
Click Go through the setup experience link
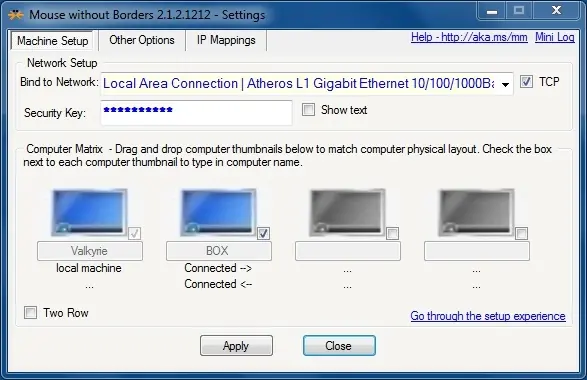(488, 316)
